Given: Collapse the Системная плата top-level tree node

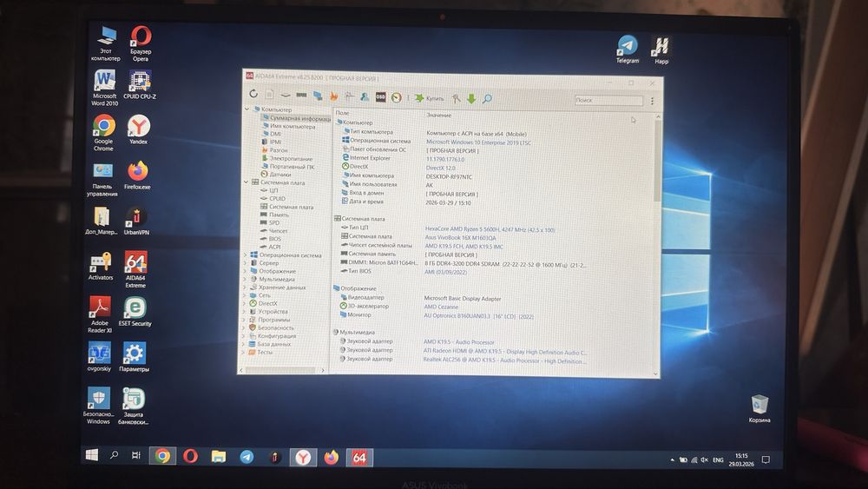Looking at the screenshot, I should (x=247, y=182).
